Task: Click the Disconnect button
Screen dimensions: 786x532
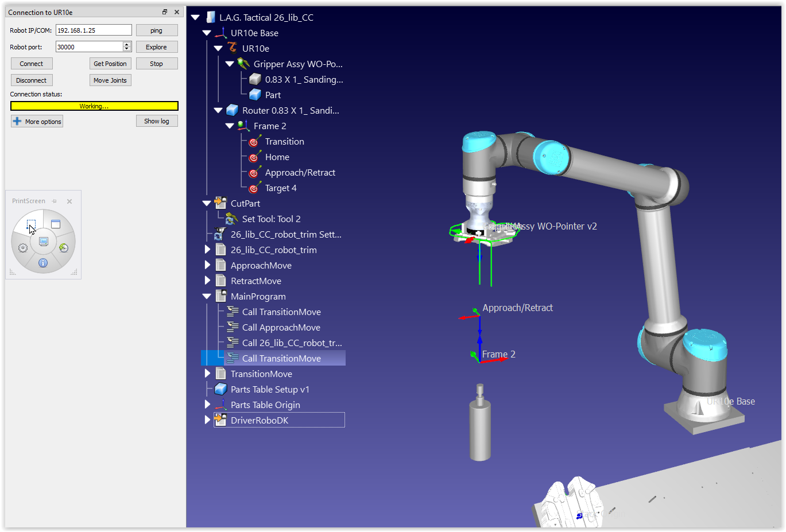Action: click(32, 80)
